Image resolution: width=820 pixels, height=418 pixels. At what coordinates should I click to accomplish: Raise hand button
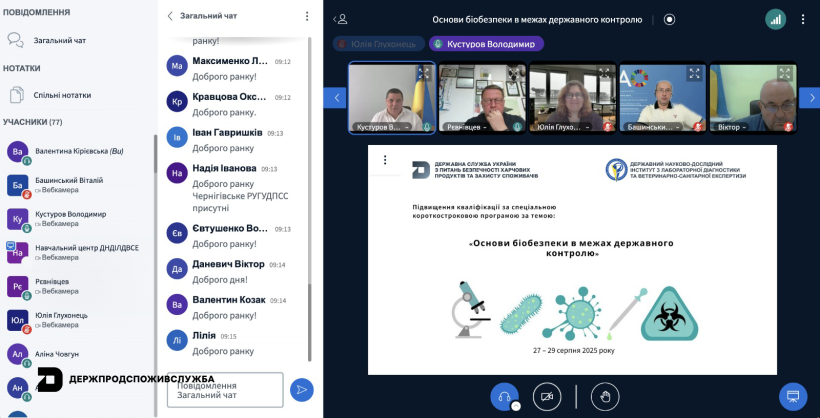(605, 397)
